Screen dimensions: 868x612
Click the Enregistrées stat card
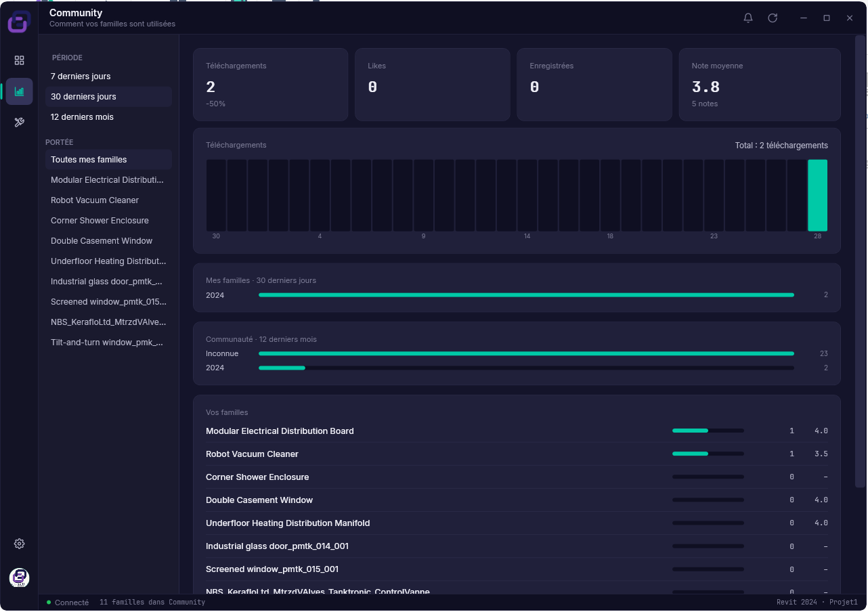click(x=594, y=85)
